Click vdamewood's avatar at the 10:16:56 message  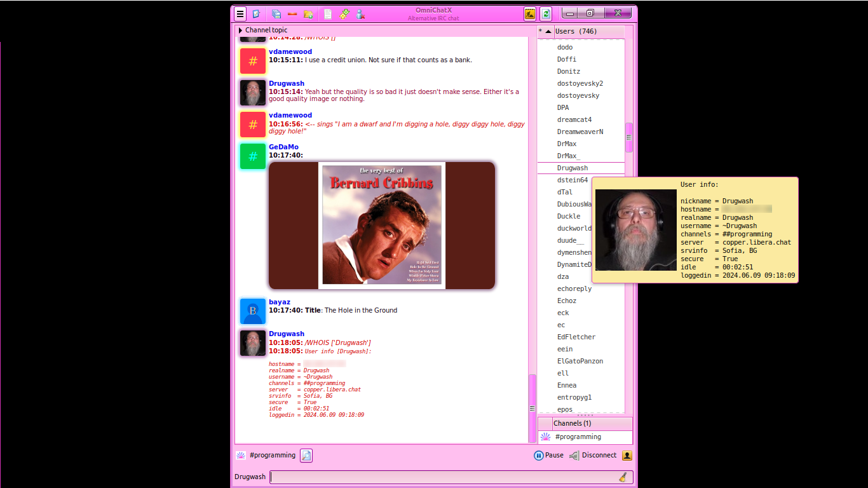point(253,125)
